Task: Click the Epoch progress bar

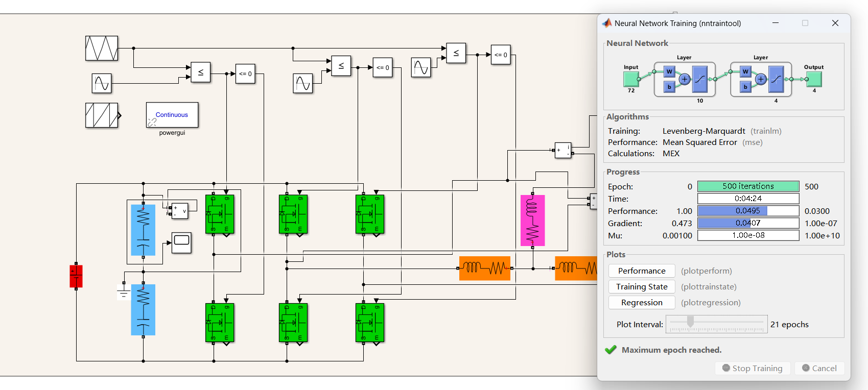Action: (748, 186)
